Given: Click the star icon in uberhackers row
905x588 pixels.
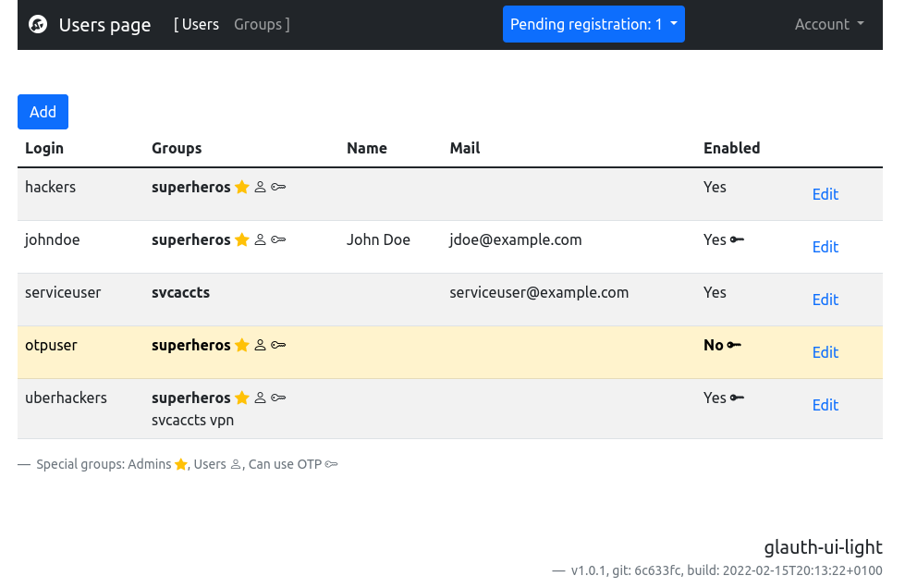Looking at the screenshot, I should (x=242, y=398).
